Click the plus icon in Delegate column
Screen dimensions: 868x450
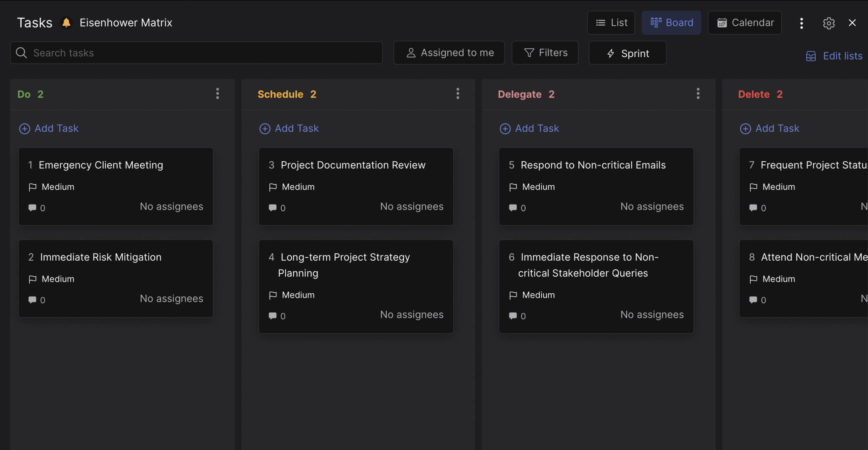pos(505,129)
